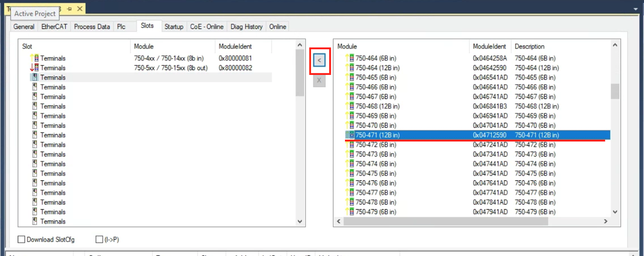Click ModuleIdent value 0x0464258A
Image resolution: width=644 pixels, height=256 pixels.
coord(490,58)
